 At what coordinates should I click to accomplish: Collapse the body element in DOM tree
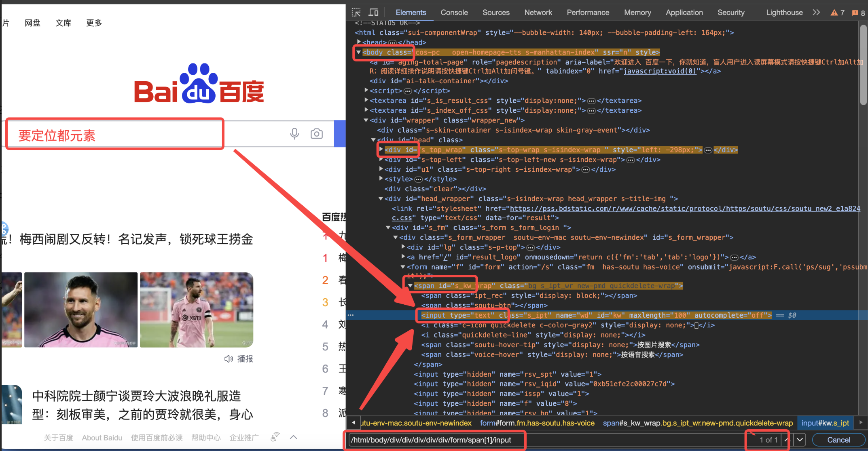point(358,52)
